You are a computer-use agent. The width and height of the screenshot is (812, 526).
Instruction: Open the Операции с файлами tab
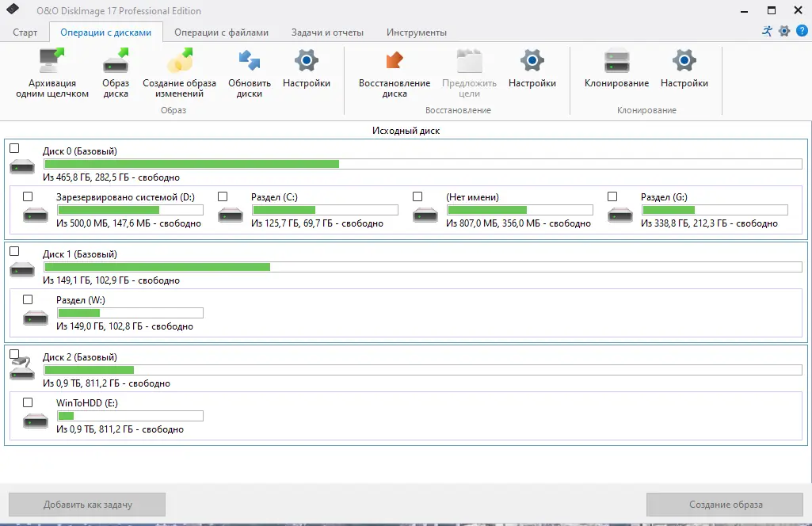coord(221,32)
